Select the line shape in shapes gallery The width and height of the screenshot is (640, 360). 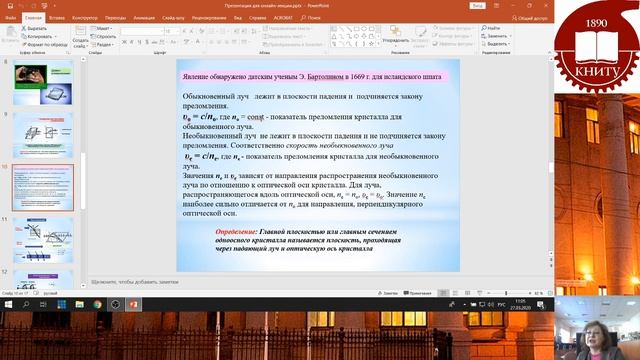tap(341, 29)
